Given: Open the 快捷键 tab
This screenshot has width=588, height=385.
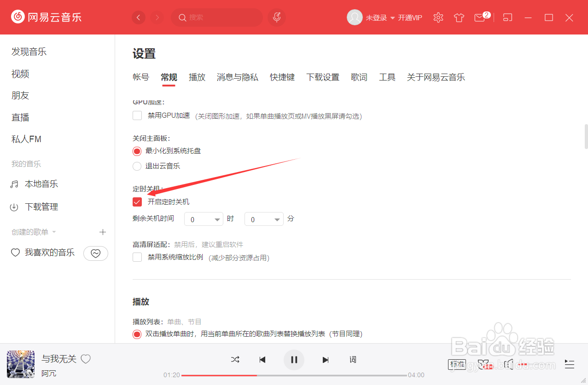Looking at the screenshot, I should 282,77.
